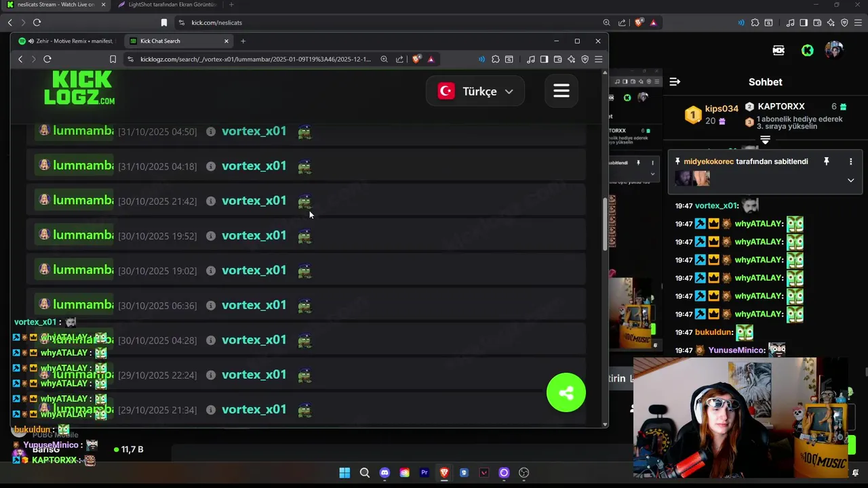Open pinned message three-dot menu

[850, 161]
